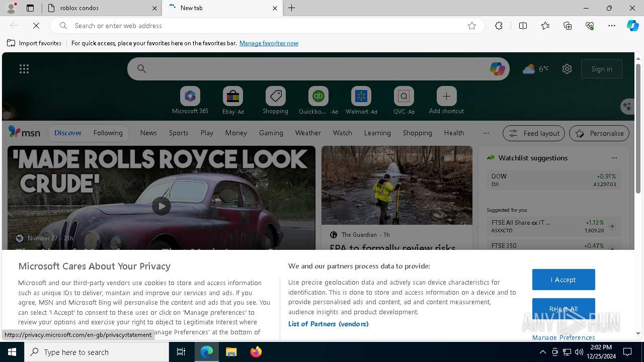Viewport: 644px width, 362px height.
Task: Select the Discover feed tab
Action: [x=68, y=133]
